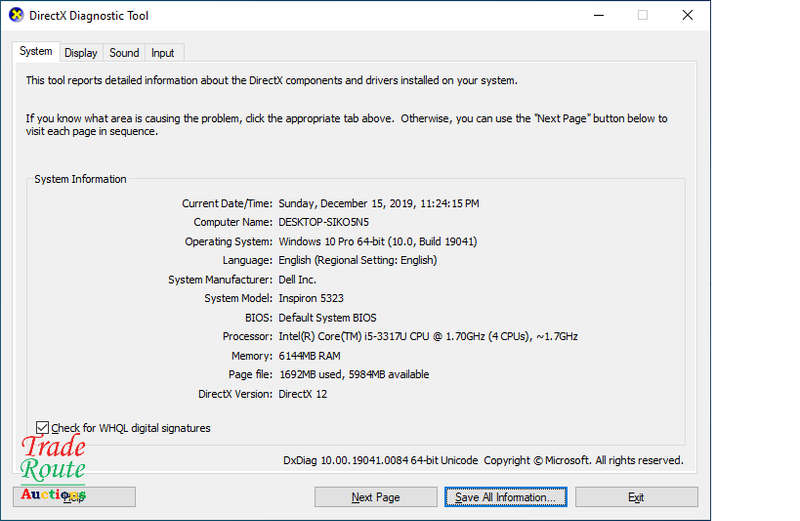Click the Default System BIOS value
800x521 pixels.
pyautogui.click(x=328, y=318)
